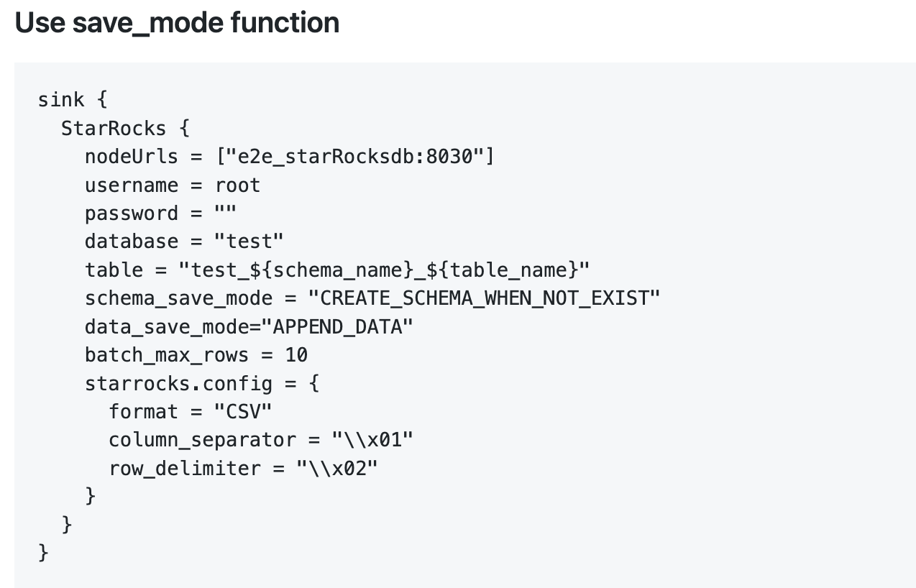Click the "starrocks.config = {" line
The image size is (916, 588).
tap(202, 383)
